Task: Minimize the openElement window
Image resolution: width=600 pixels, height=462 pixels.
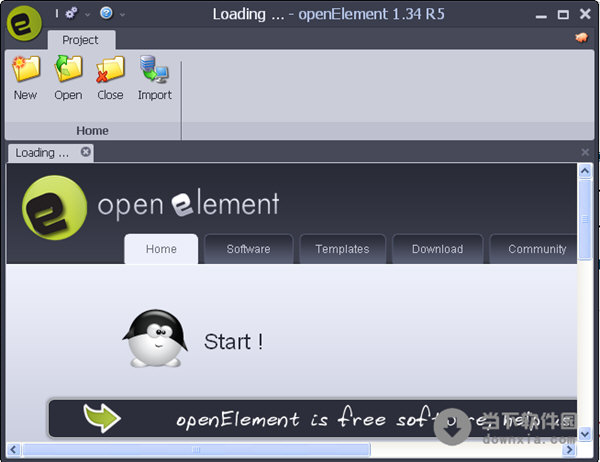Action: coord(541,15)
